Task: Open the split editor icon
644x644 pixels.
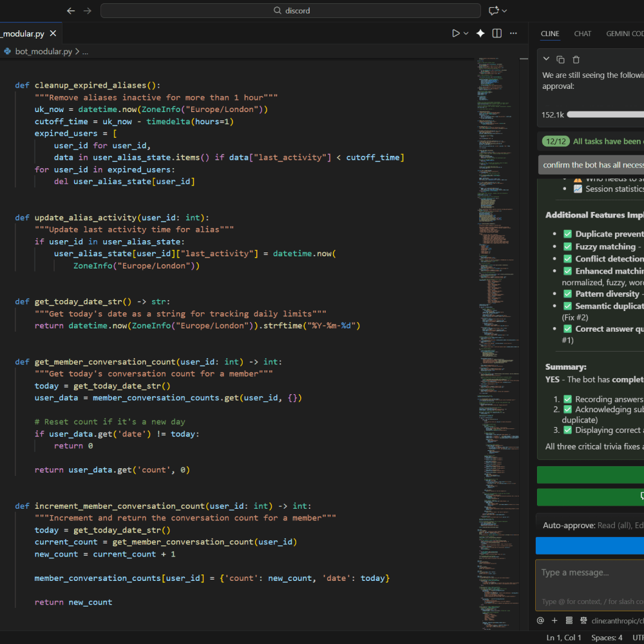Action: 497,33
